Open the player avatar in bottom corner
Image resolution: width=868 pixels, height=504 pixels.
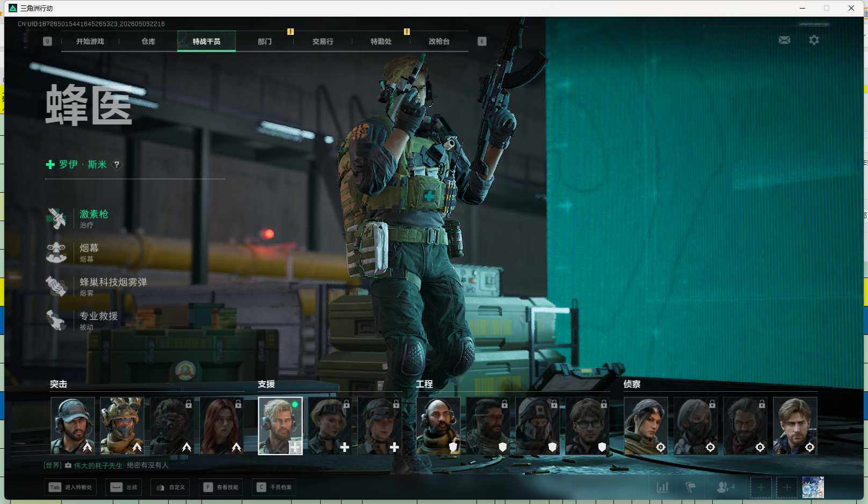coord(813,487)
